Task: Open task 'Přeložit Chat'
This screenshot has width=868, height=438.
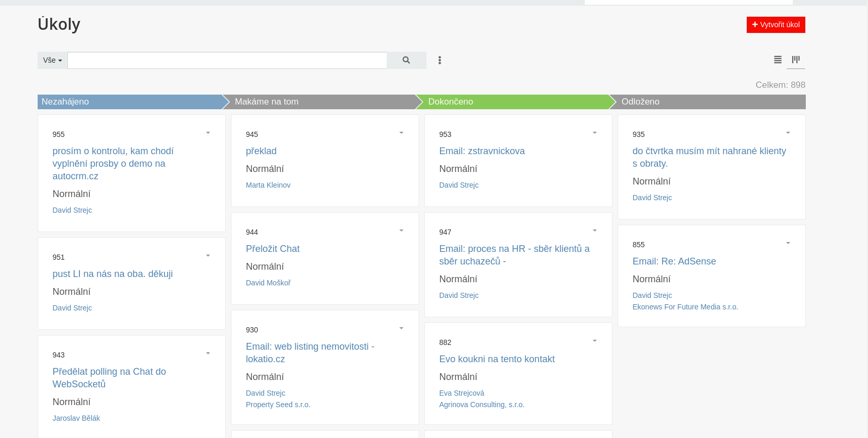Action: click(273, 249)
